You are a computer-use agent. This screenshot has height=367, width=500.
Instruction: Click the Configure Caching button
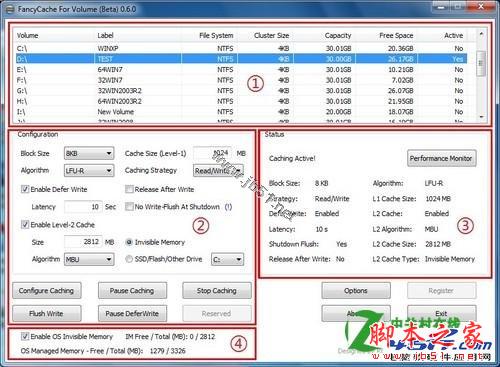point(46,291)
